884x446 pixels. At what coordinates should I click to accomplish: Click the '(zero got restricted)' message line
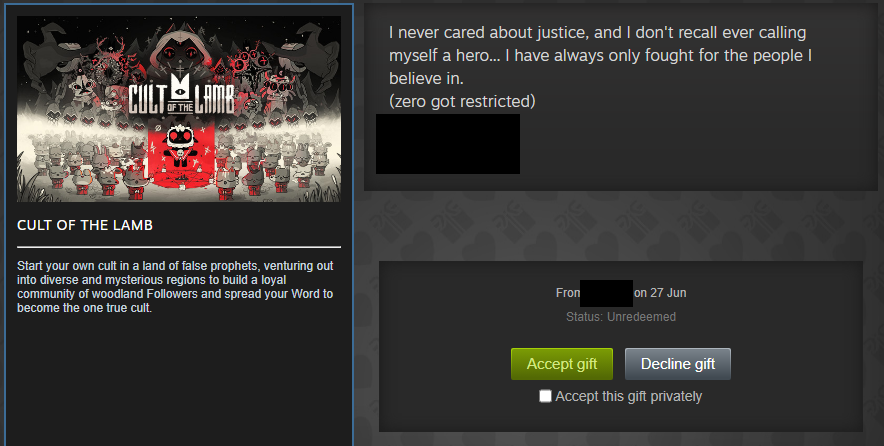point(462,101)
